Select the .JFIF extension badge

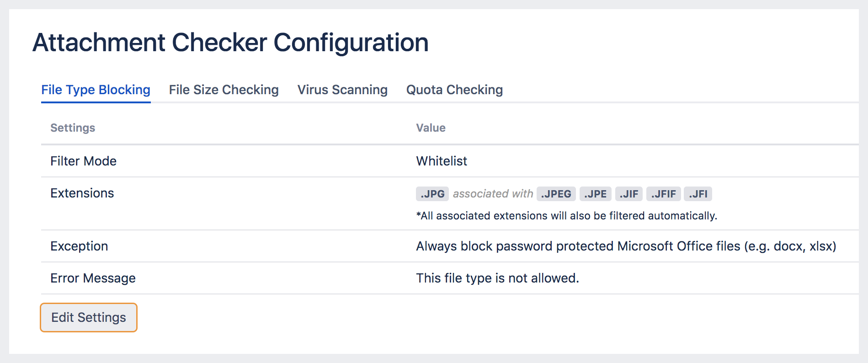[x=663, y=193]
